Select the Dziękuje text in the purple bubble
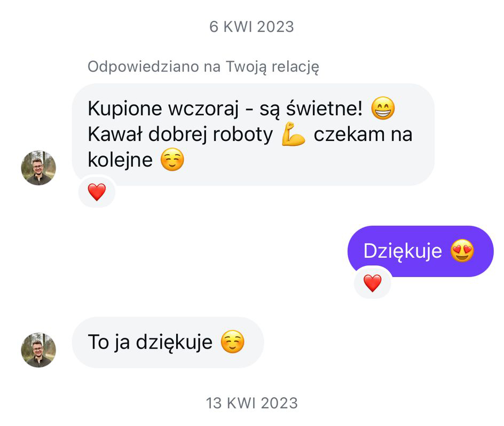504x426 pixels. tap(403, 251)
